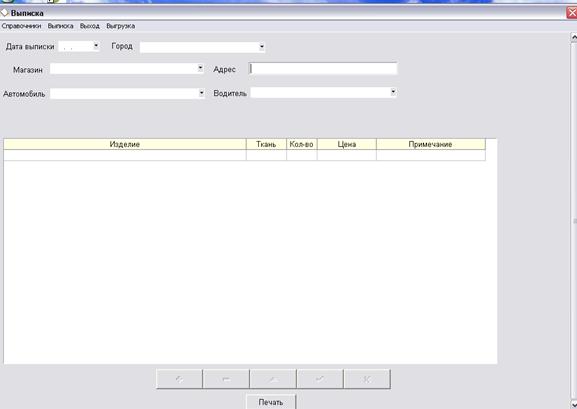
Task: Expand the Дата выписки date dropdown
Action: pyautogui.click(x=96, y=46)
